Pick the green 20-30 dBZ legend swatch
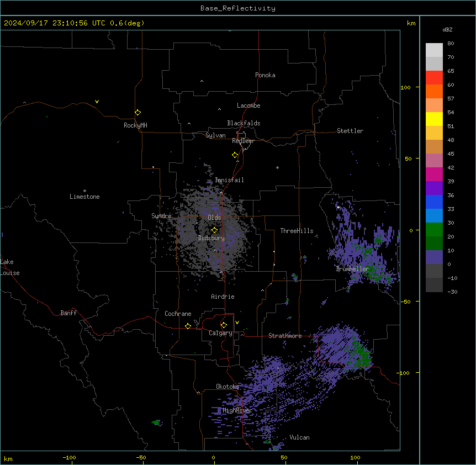Screen dimensions: 476x465 [x=434, y=230]
